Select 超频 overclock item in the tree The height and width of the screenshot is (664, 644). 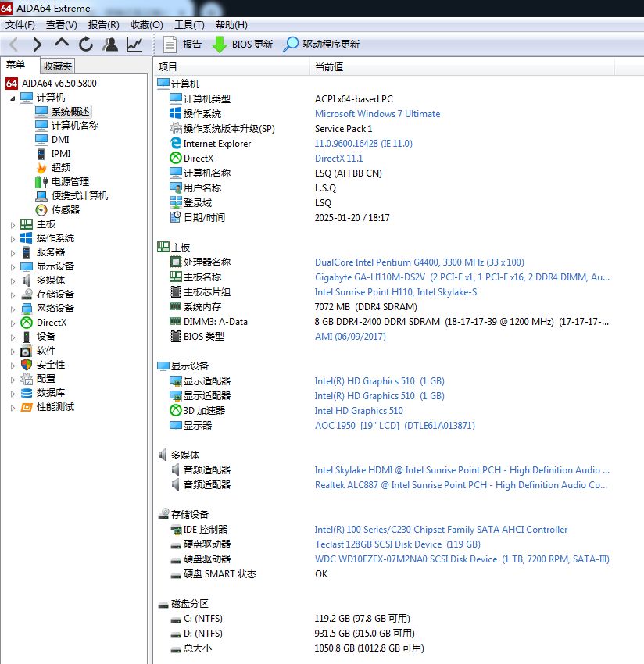coord(61,168)
